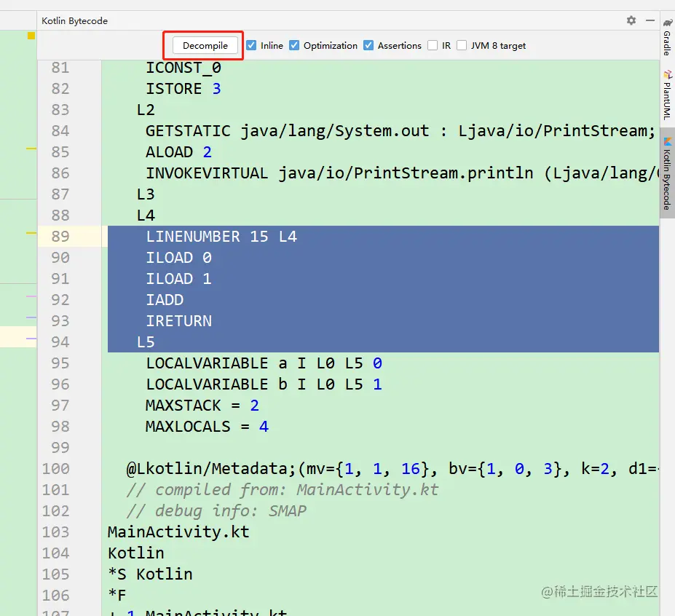Viewport: 675px width, 616px height.
Task: Click the L3 label on line 87
Action: pyautogui.click(x=146, y=194)
